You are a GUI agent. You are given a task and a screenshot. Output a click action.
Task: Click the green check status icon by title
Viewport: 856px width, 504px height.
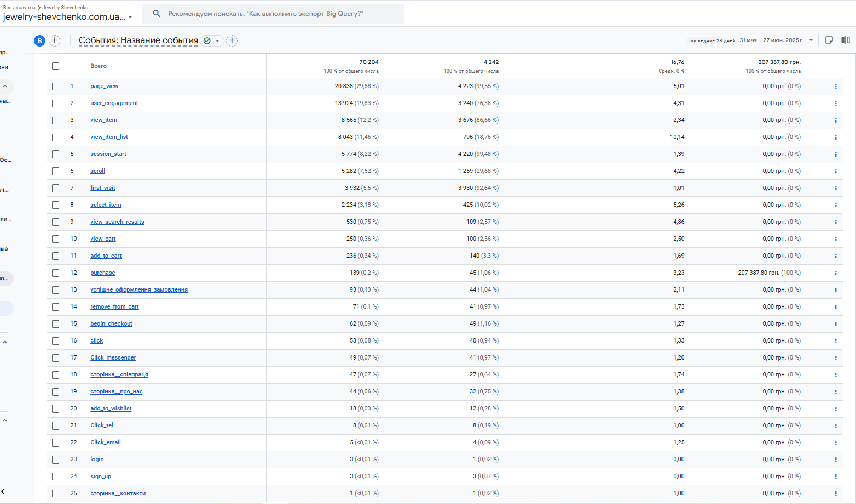[x=207, y=40]
